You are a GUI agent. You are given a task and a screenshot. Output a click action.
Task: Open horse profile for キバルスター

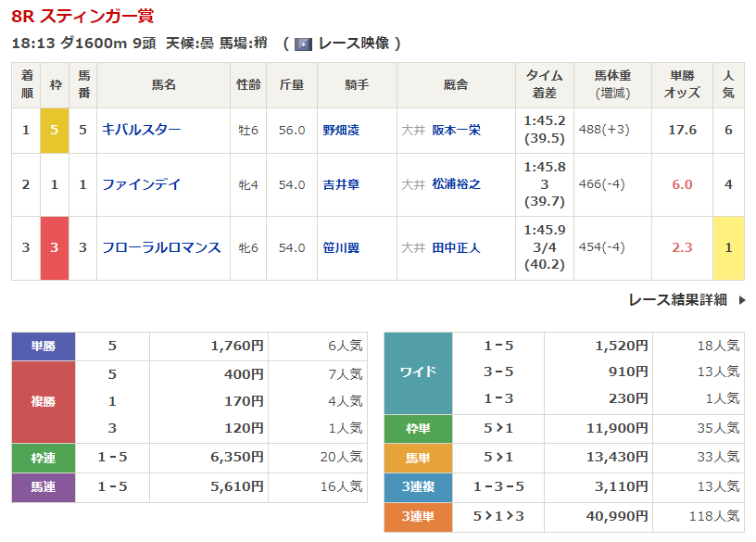coord(142,131)
